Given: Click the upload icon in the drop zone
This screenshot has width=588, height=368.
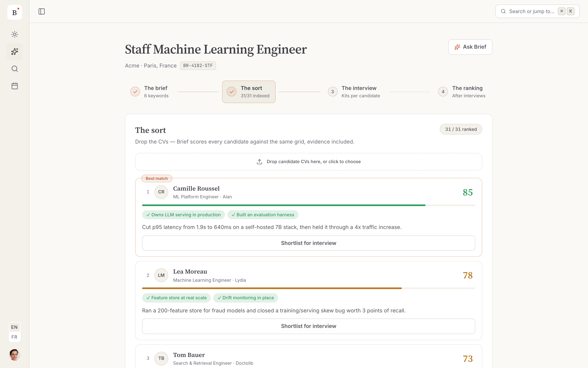Looking at the screenshot, I should point(259,162).
